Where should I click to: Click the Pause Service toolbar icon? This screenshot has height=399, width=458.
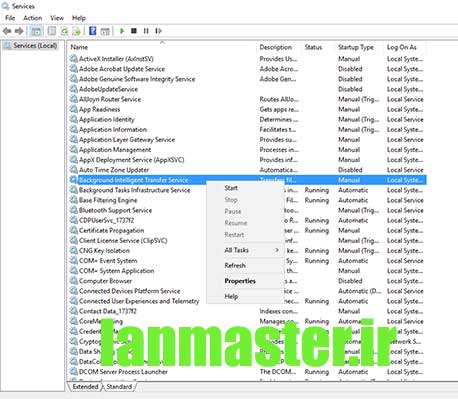coord(146,31)
